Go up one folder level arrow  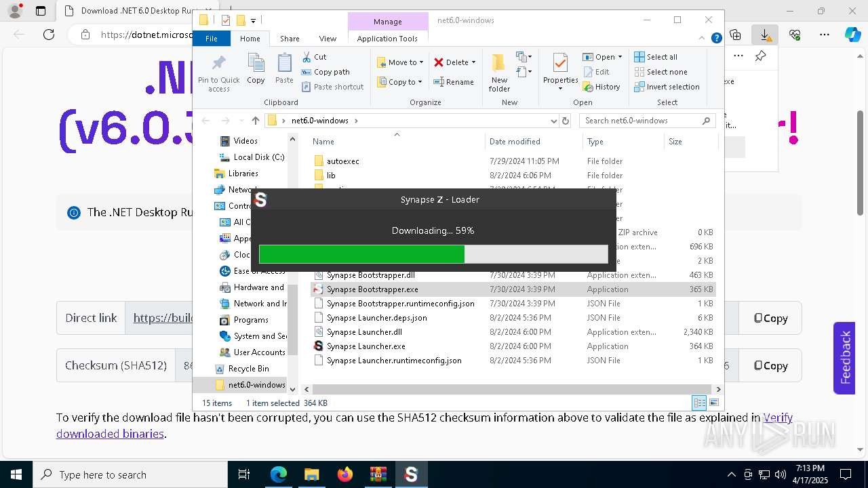pyautogui.click(x=255, y=121)
